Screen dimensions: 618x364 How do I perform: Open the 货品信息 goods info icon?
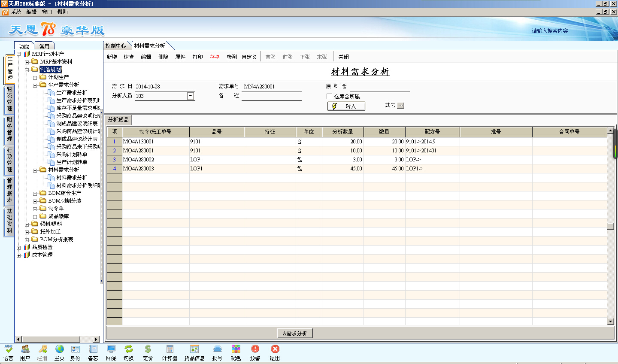194,349
